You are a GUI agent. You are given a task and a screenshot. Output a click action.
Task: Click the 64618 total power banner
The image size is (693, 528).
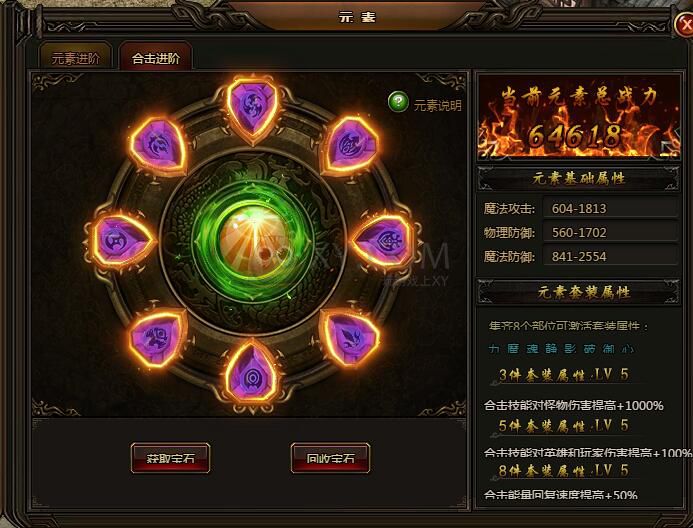(579, 117)
